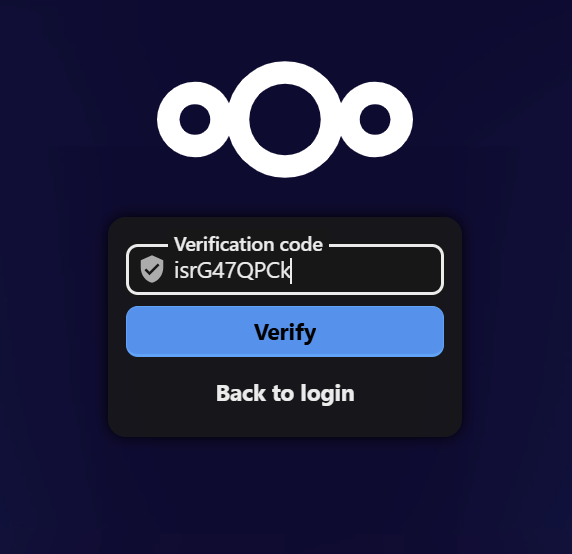Click the small right circle of the logo
The width and height of the screenshot is (572, 554).
[375, 120]
